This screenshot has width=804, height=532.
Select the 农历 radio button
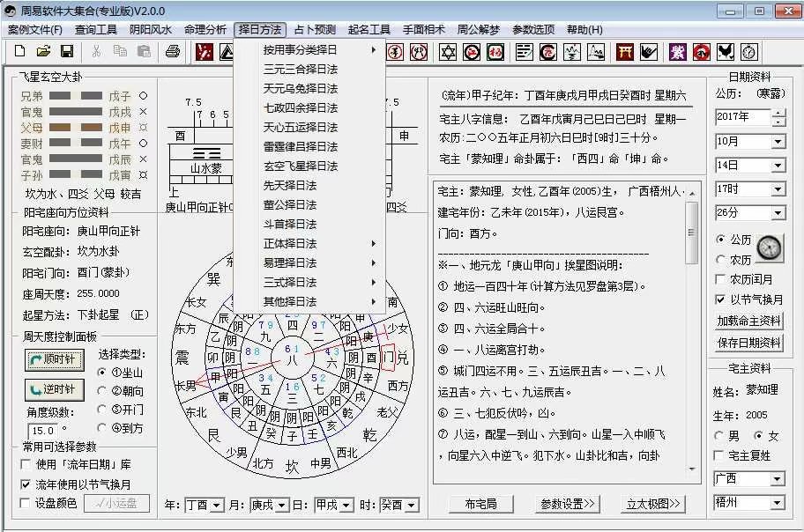[x=721, y=260]
